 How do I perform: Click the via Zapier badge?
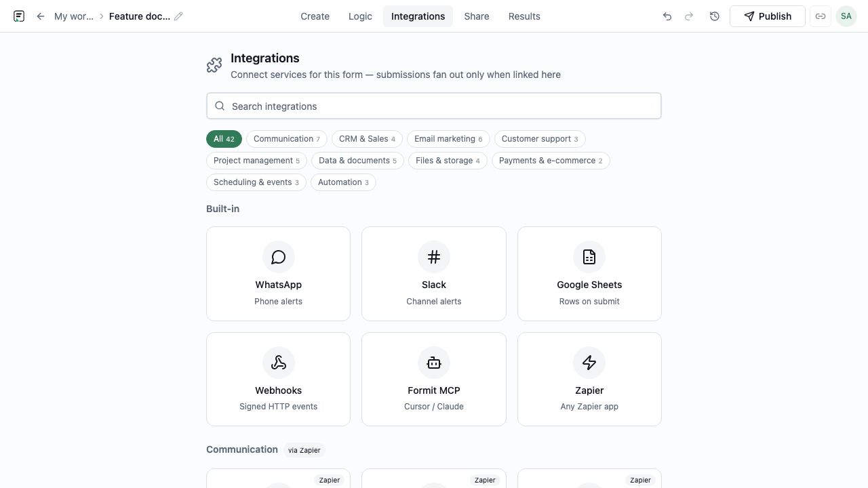[304, 450]
